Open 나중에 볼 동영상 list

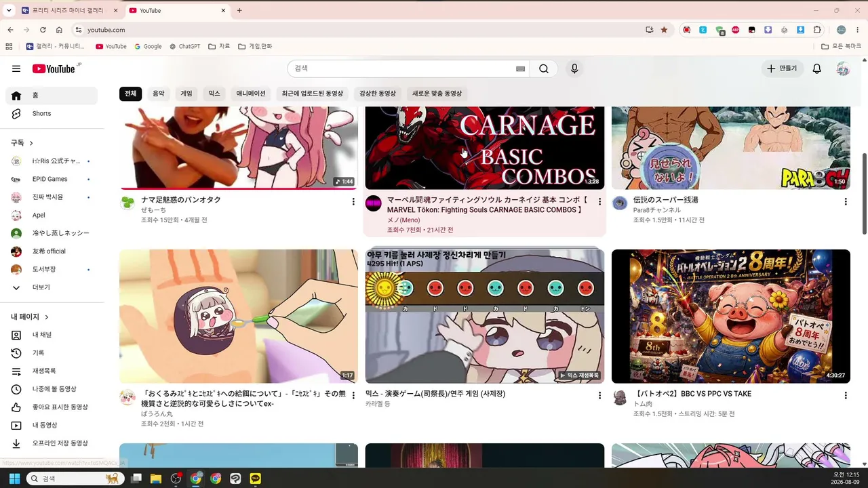[x=52, y=389]
